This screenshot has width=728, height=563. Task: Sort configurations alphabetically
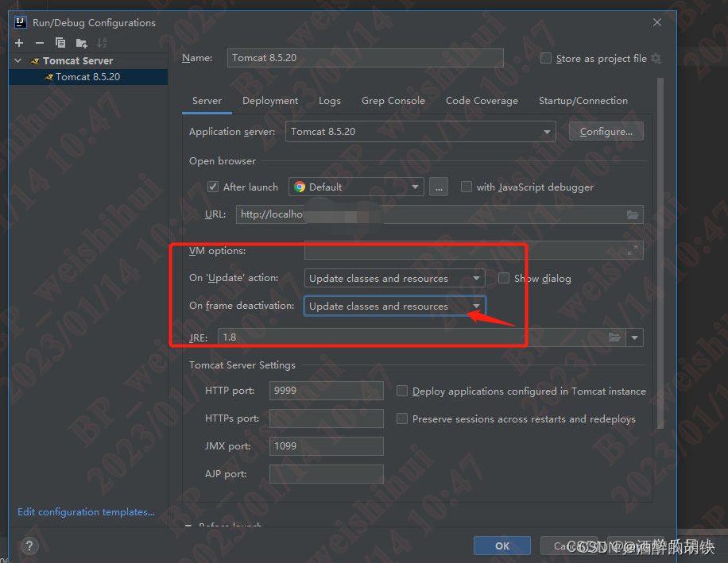tap(102, 43)
